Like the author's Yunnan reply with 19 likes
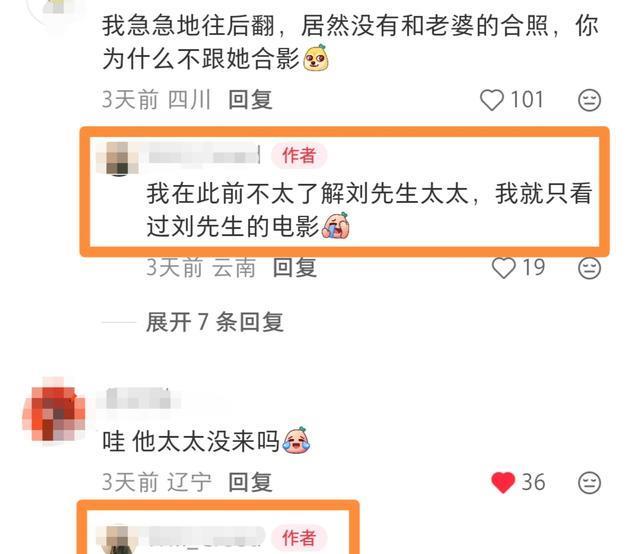640x554 pixels. point(504,268)
